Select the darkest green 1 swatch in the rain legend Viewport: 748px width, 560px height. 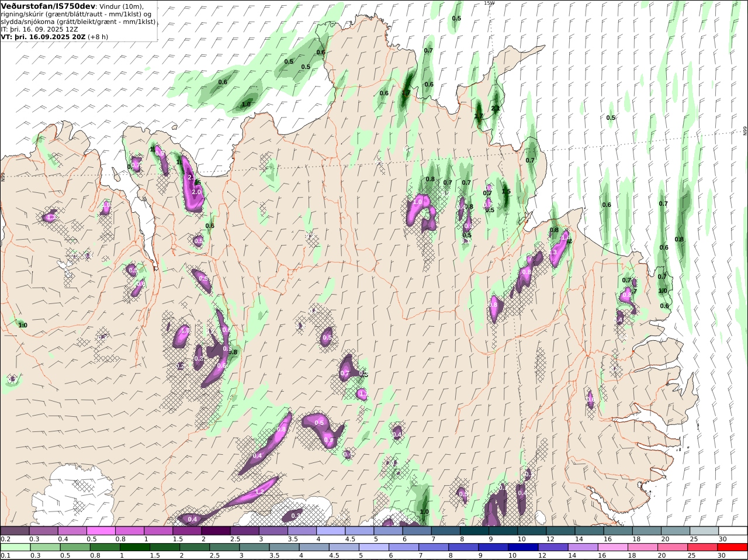pyautogui.click(x=135, y=547)
